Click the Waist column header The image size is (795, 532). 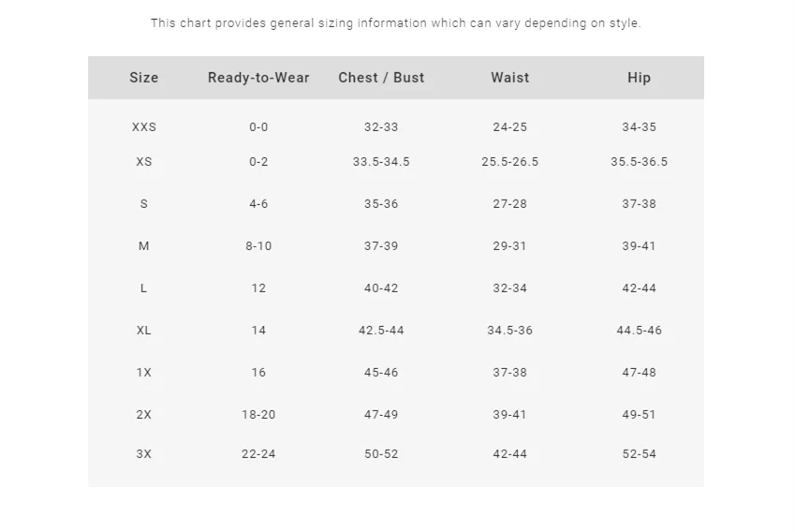click(x=509, y=78)
